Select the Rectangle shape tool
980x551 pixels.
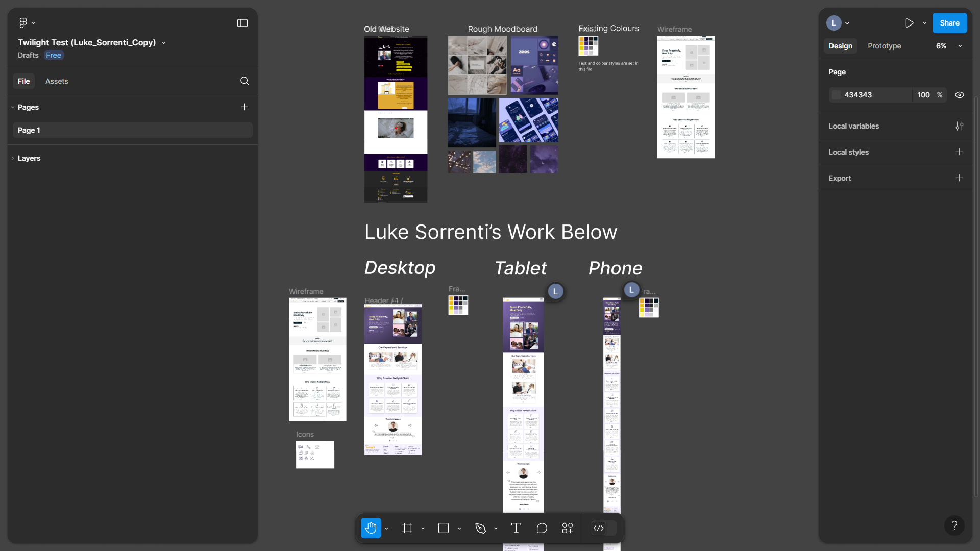pos(444,528)
